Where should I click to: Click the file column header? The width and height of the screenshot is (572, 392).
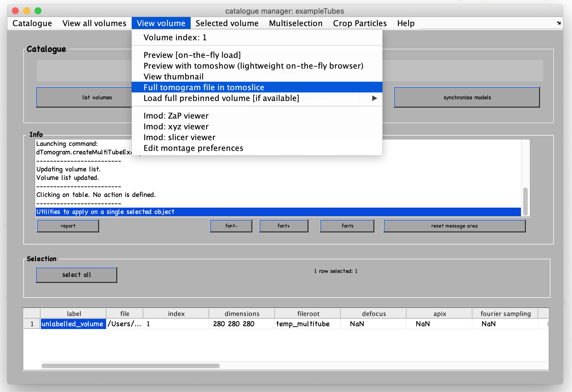coord(125,314)
